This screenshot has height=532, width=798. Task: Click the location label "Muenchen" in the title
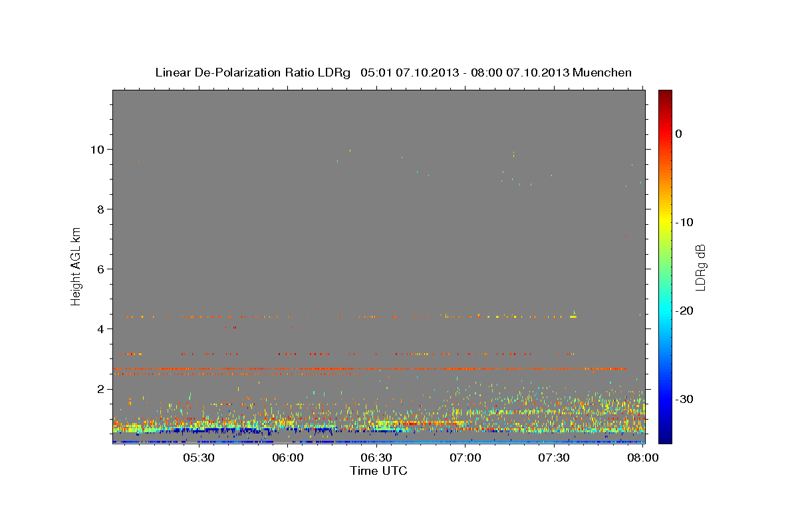click(x=602, y=72)
